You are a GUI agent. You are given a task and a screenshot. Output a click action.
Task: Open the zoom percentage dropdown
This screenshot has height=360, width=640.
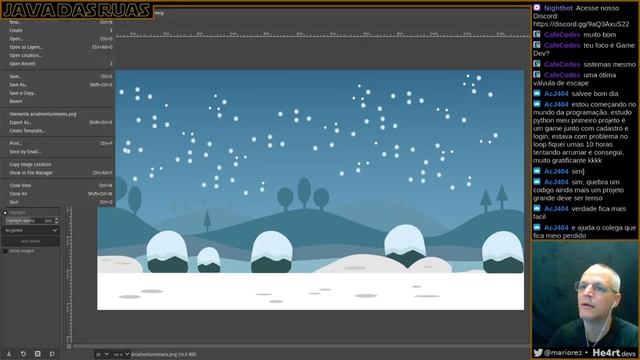click(x=121, y=354)
